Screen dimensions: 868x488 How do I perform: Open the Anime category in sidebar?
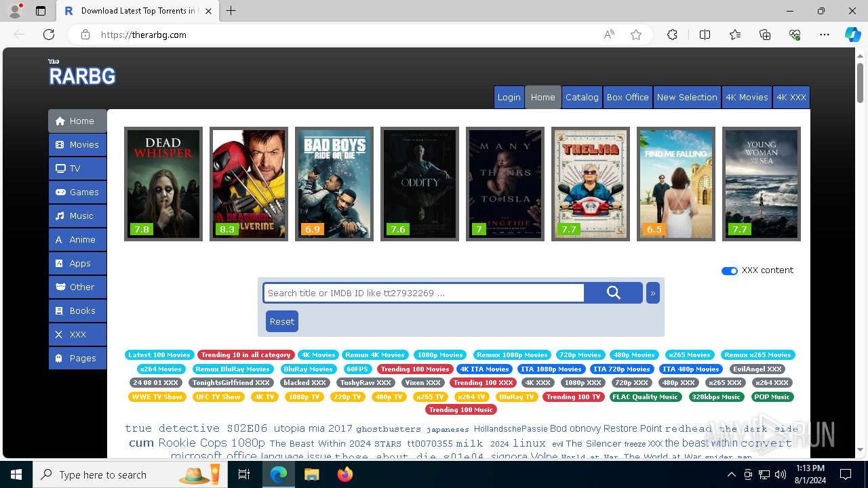pyautogui.click(x=77, y=239)
